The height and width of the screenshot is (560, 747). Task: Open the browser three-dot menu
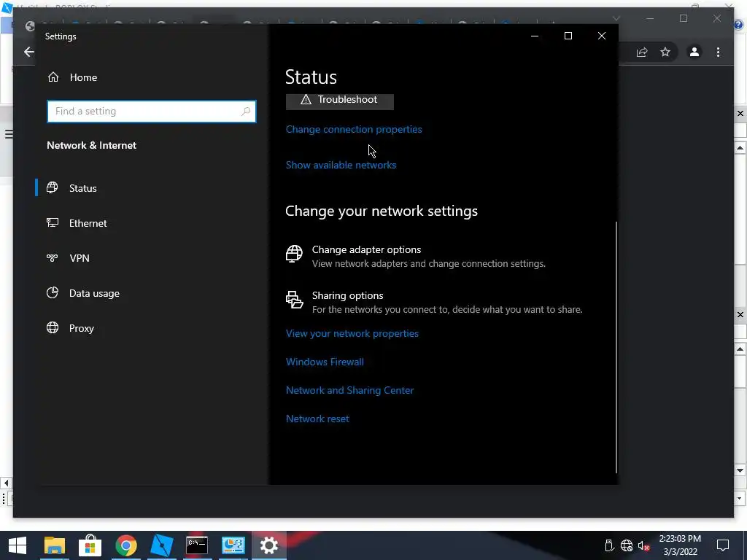[x=718, y=52]
